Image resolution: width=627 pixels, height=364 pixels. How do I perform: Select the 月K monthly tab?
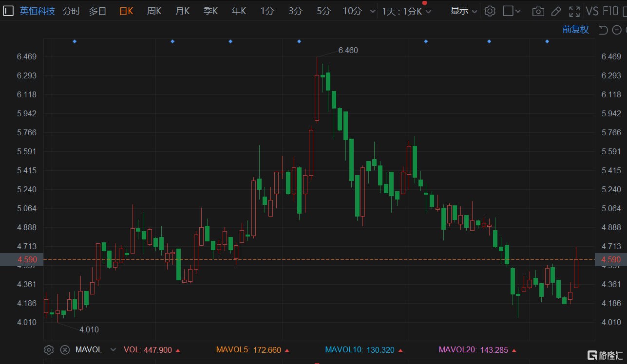[183, 11]
